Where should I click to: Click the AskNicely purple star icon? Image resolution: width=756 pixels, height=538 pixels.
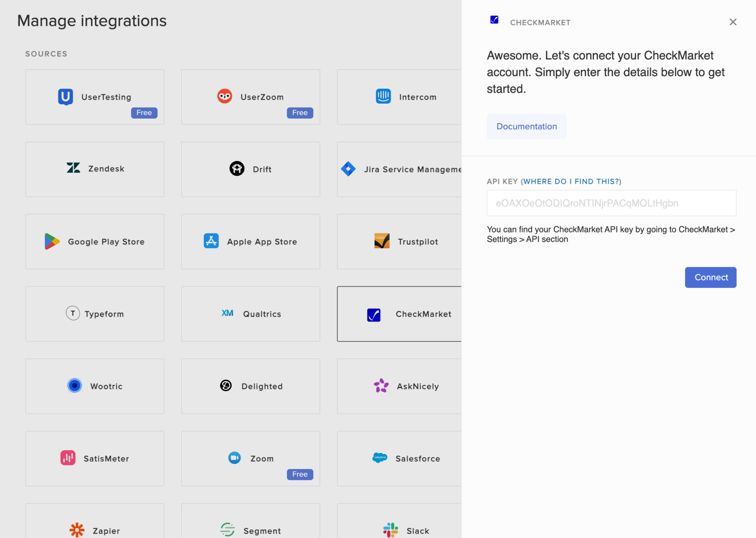point(381,385)
